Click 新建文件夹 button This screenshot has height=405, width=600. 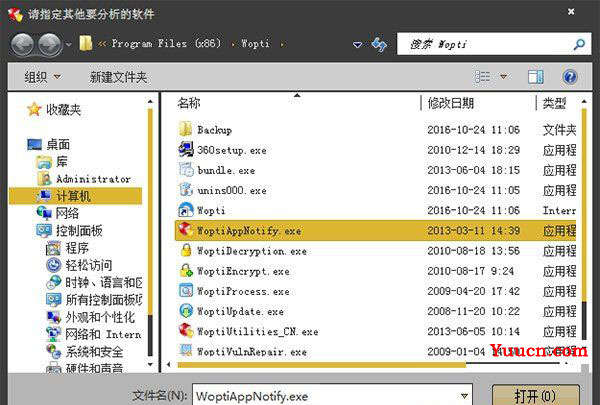118,77
